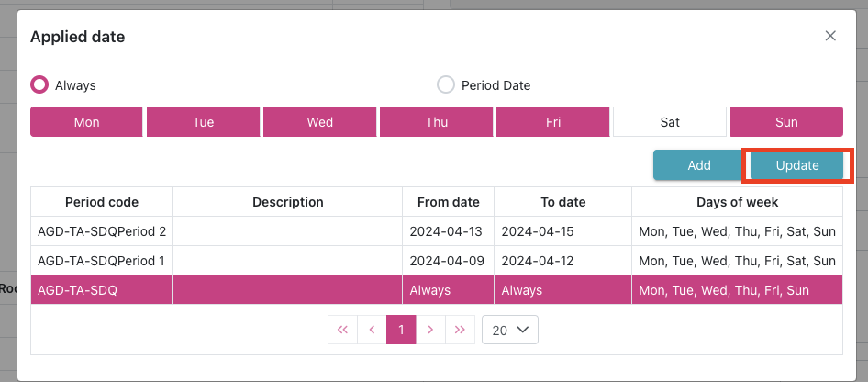The image size is (868, 382).
Task: Toggle the Fri day button
Action: click(x=552, y=122)
